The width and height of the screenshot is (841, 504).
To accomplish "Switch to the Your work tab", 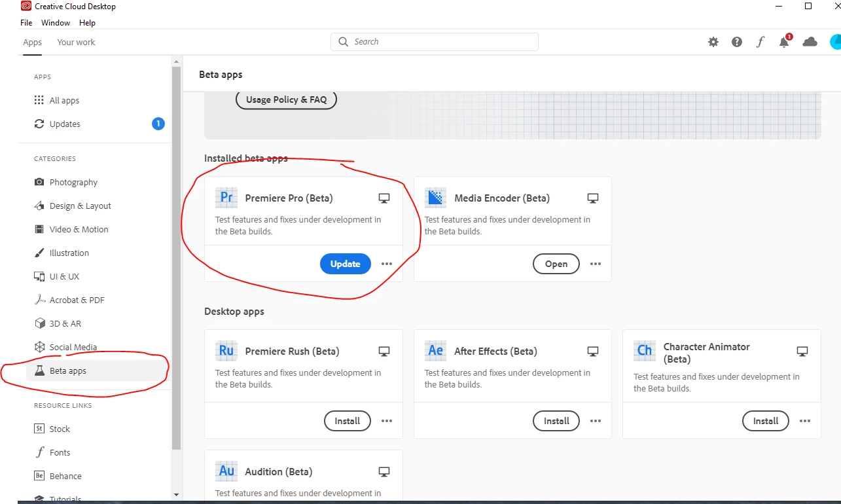I will click(76, 43).
